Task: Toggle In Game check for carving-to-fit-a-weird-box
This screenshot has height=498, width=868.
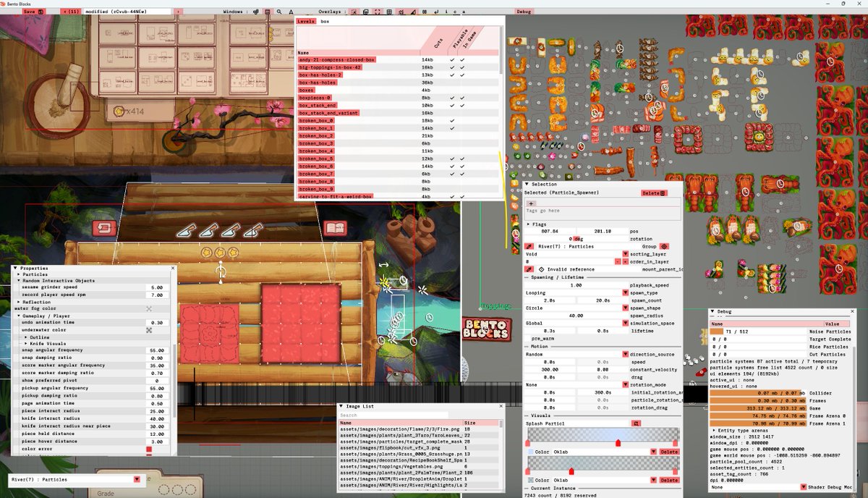Action: coord(462,196)
